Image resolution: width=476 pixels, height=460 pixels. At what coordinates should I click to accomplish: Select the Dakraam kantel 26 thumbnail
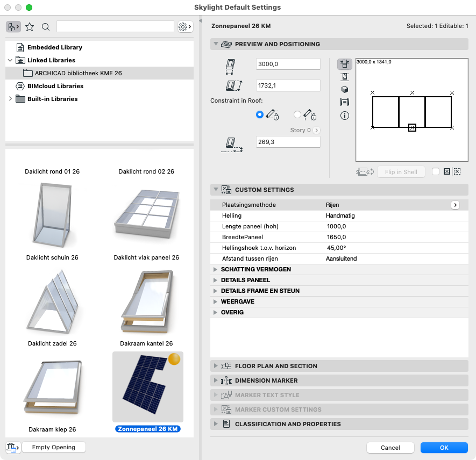pos(147,301)
